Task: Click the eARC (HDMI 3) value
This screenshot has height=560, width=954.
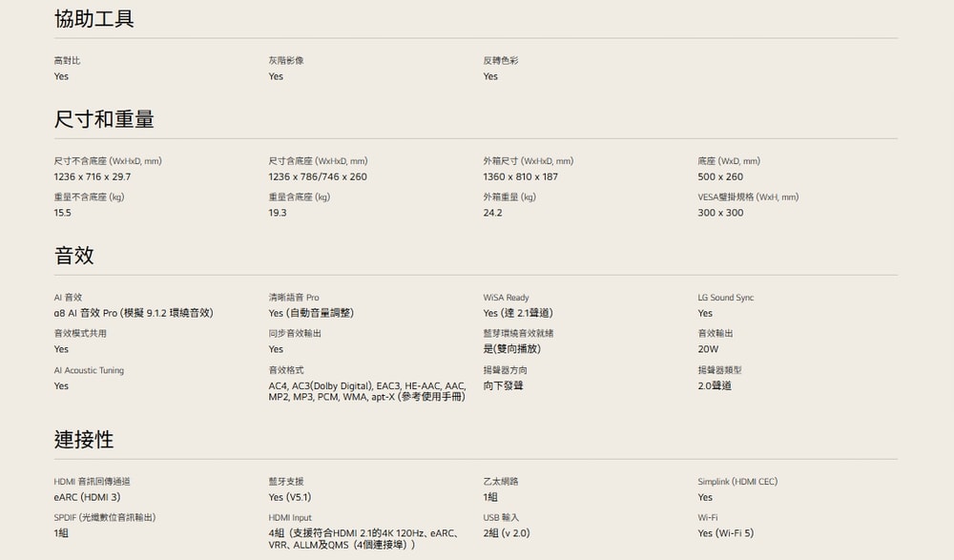Action: tap(87, 498)
